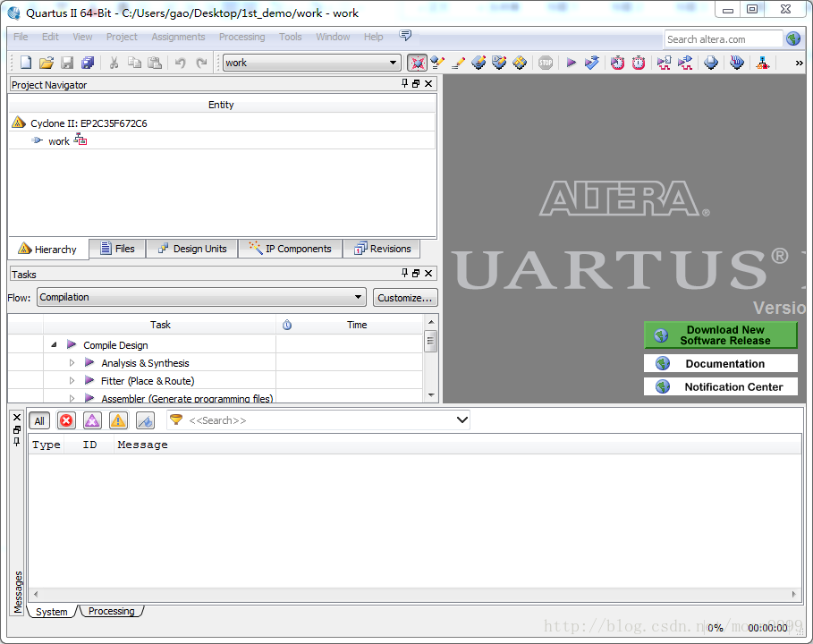
Task: Toggle the critical warning filter icon
Action: [x=92, y=420]
